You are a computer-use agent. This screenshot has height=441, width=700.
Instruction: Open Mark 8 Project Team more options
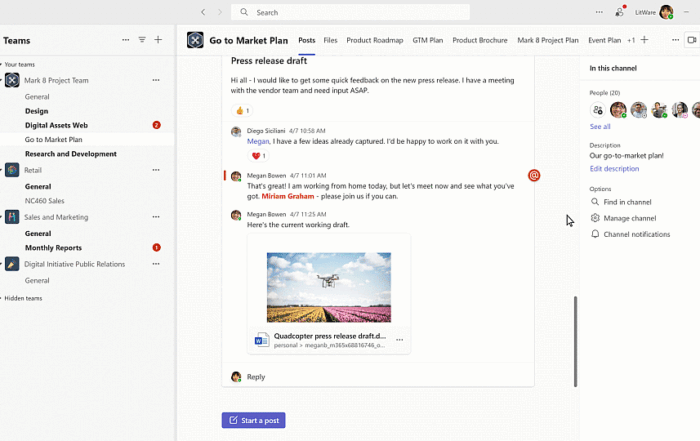tap(156, 80)
